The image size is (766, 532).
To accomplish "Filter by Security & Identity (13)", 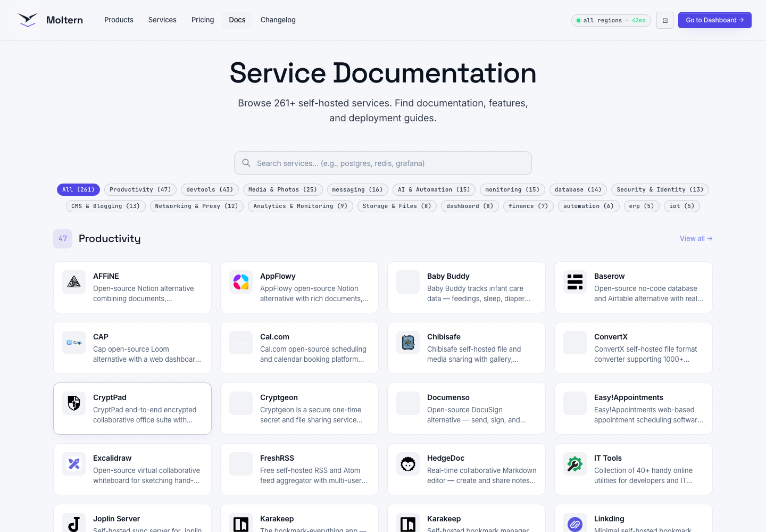I will click(x=660, y=189).
